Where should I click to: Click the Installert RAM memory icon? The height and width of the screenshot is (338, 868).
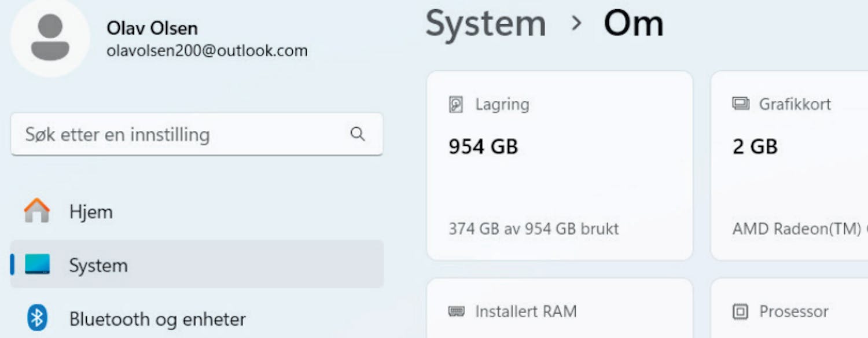click(x=456, y=312)
